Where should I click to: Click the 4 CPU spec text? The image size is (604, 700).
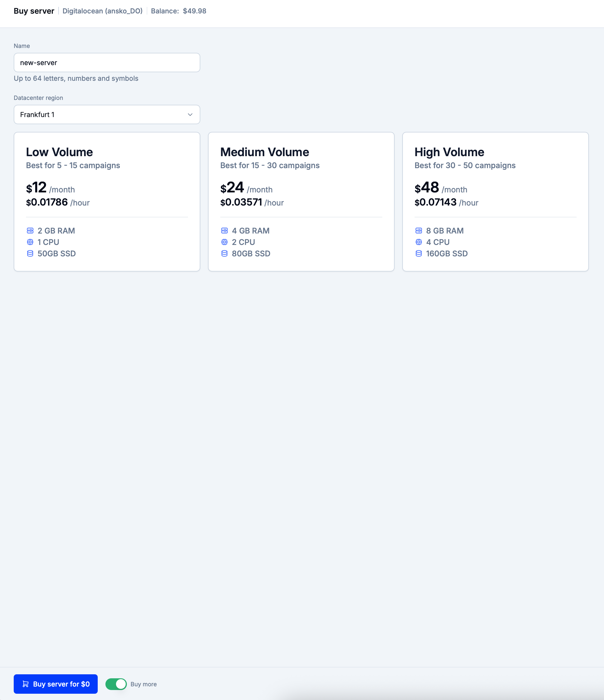click(x=438, y=242)
